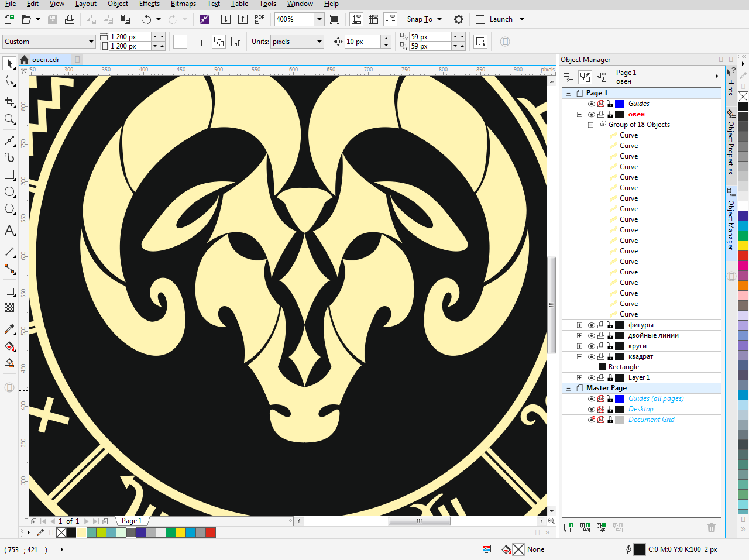
Task: Select the Ellipse tool
Action: pyautogui.click(x=9, y=192)
